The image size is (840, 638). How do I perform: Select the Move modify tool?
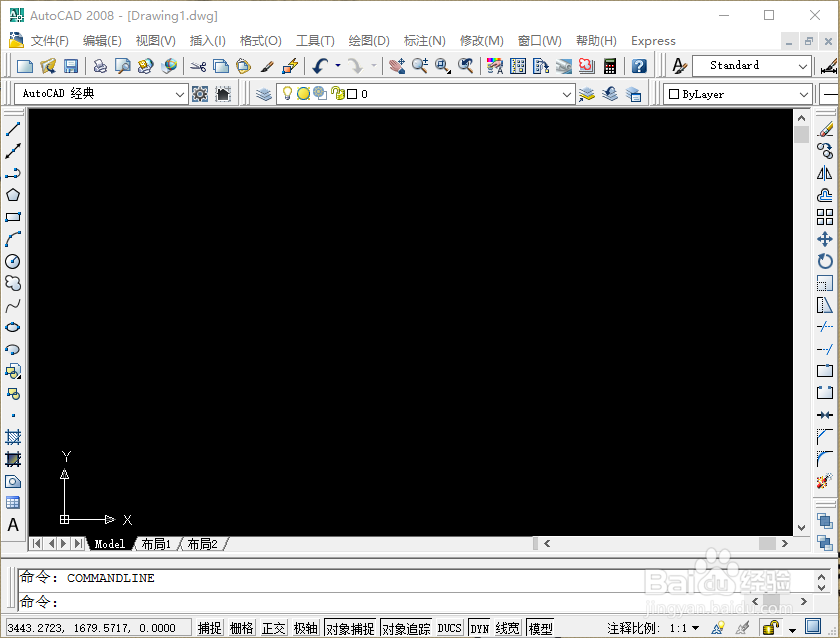pyautogui.click(x=825, y=239)
